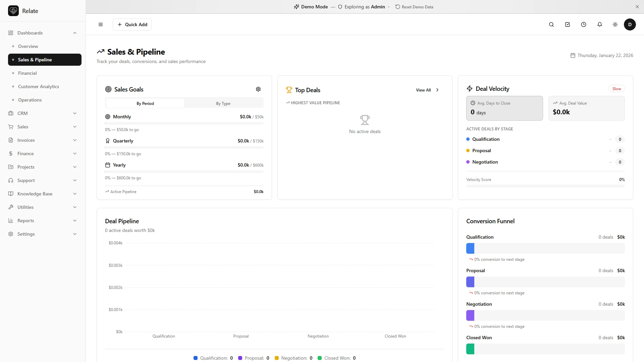Click the Finance dollar icon
This screenshot has width=644, height=362.
(x=11, y=154)
